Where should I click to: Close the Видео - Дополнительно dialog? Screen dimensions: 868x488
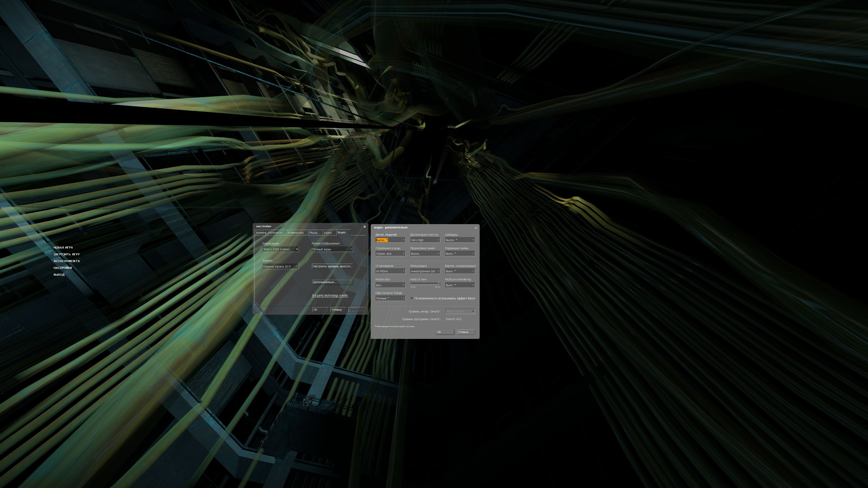[476, 228]
